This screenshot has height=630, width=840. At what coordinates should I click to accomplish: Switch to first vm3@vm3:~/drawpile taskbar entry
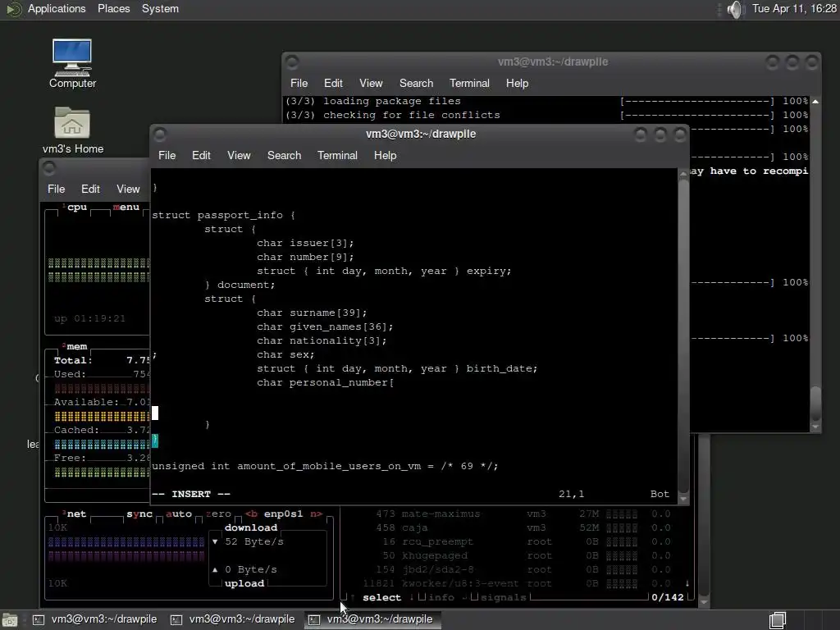point(97,619)
